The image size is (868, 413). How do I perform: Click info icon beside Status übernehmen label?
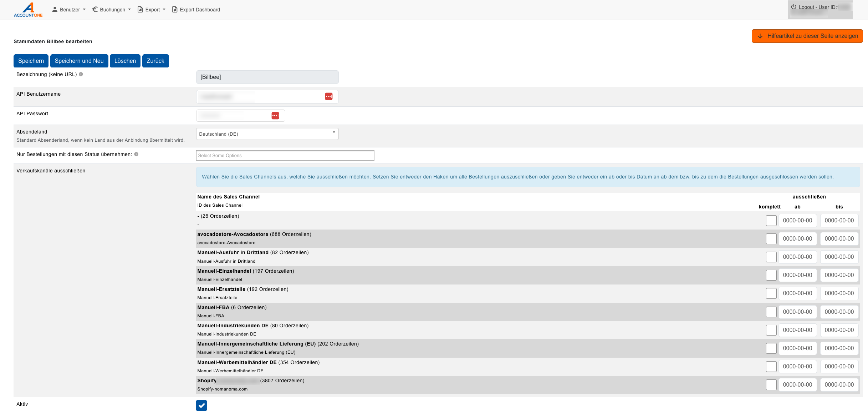136,154
